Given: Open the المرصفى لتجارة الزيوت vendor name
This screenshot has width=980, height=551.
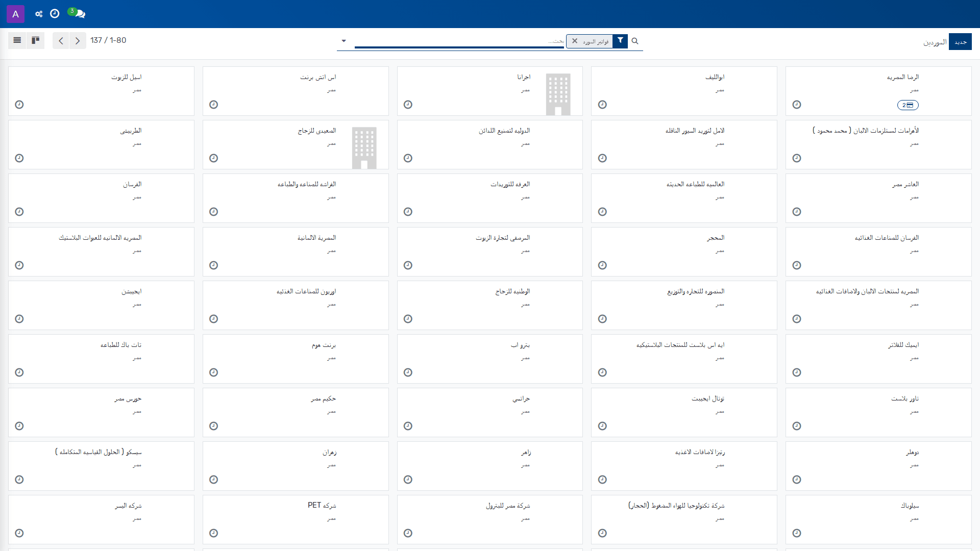Looking at the screenshot, I should tap(503, 238).
